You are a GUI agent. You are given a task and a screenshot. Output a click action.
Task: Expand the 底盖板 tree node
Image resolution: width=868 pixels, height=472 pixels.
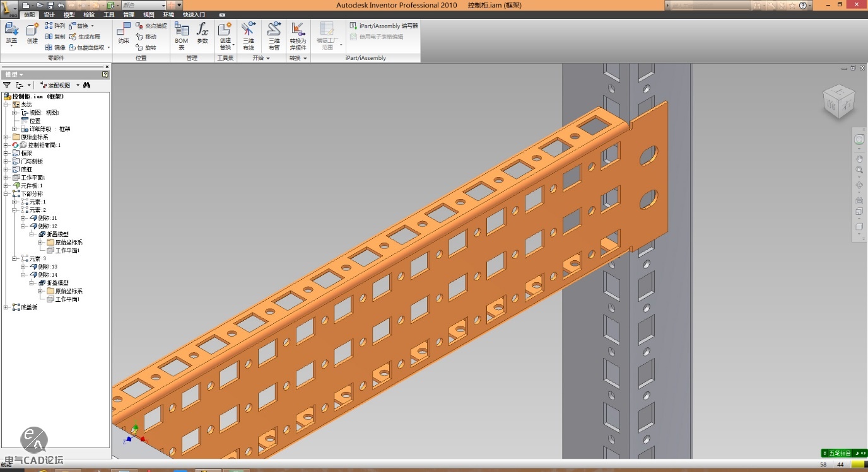click(x=6, y=308)
